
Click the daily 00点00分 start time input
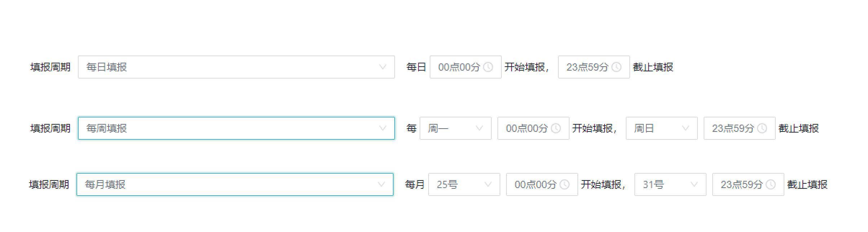pos(459,67)
